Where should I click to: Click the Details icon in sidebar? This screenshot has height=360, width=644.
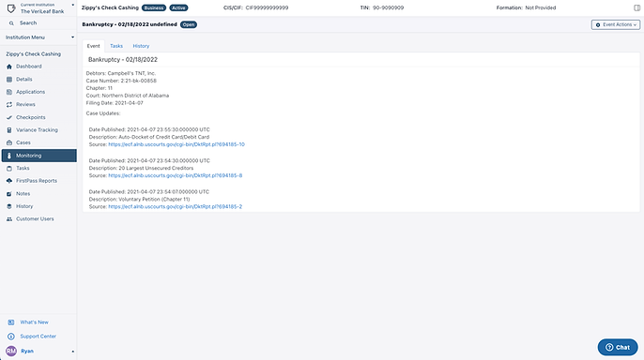click(9, 79)
